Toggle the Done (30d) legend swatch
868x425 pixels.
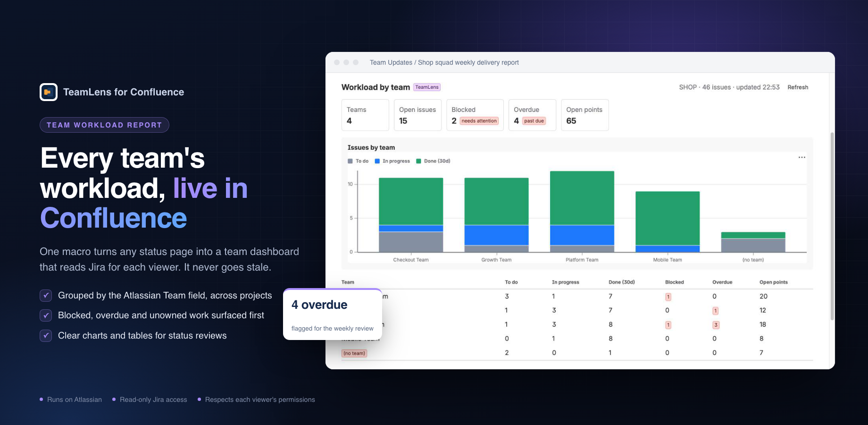click(418, 161)
